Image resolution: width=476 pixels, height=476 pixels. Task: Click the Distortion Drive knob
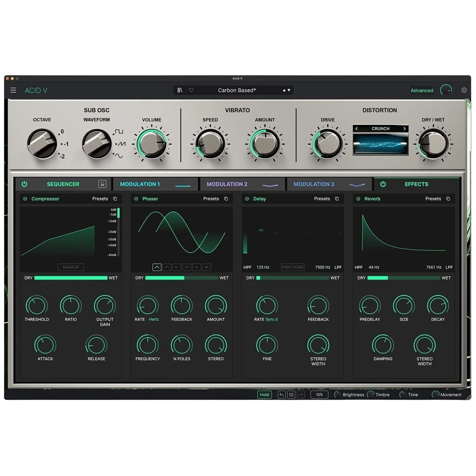(327, 144)
